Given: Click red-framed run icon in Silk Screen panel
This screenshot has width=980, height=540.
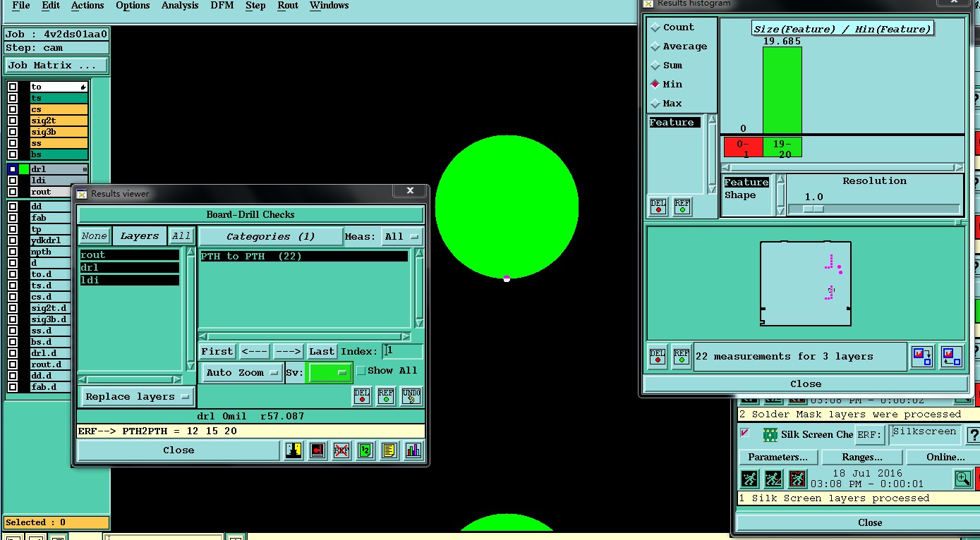Looking at the screenshot, I should (x=798, y=479).
